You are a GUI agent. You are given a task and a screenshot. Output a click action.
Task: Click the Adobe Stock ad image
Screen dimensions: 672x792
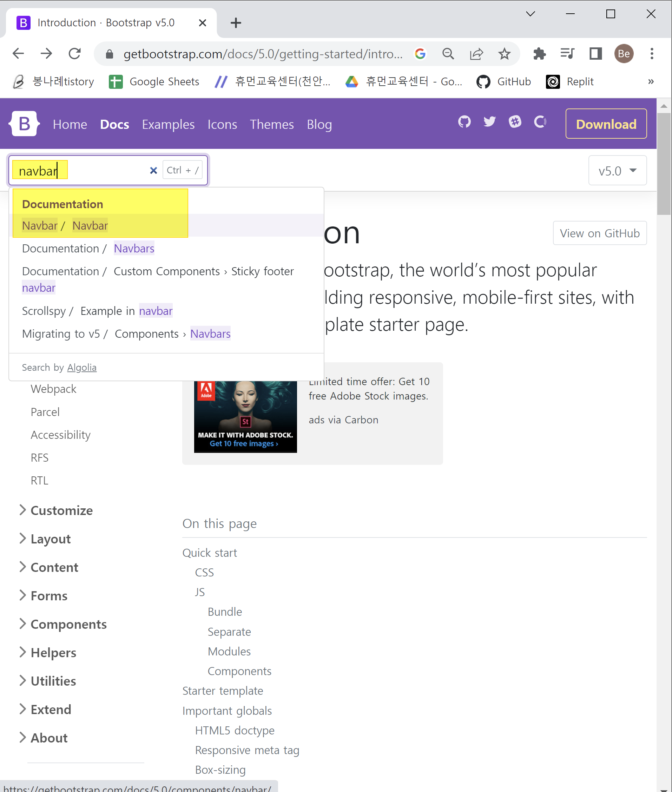point(245,417)
